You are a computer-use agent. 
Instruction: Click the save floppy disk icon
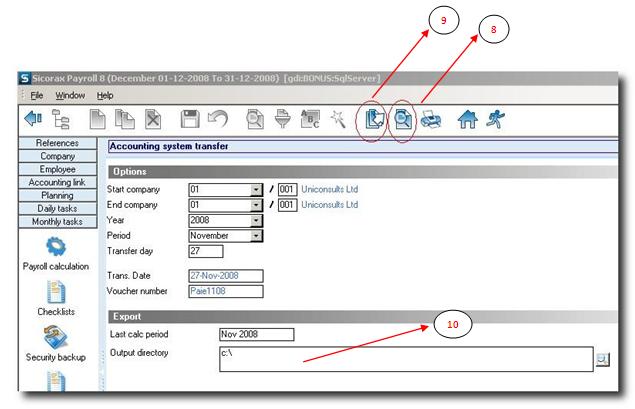click(x=190, y=120)
